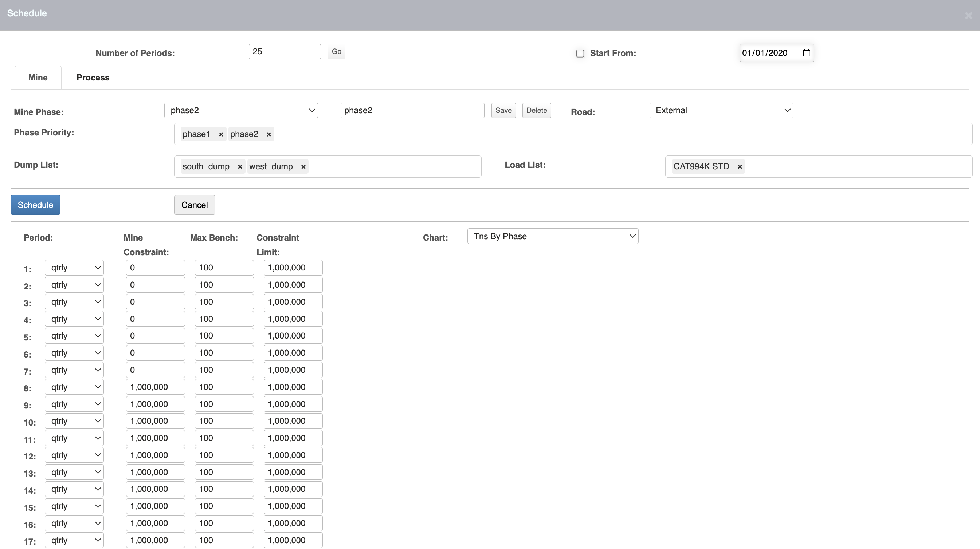
Task: Select the Mine tab
Action: pyautogui.click(x=38, y=78)
